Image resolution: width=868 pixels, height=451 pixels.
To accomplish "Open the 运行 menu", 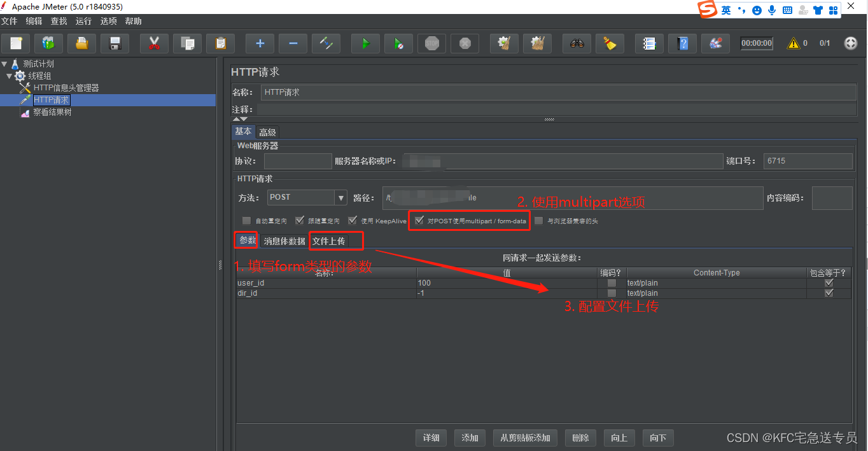I will (x=83, y=21).
